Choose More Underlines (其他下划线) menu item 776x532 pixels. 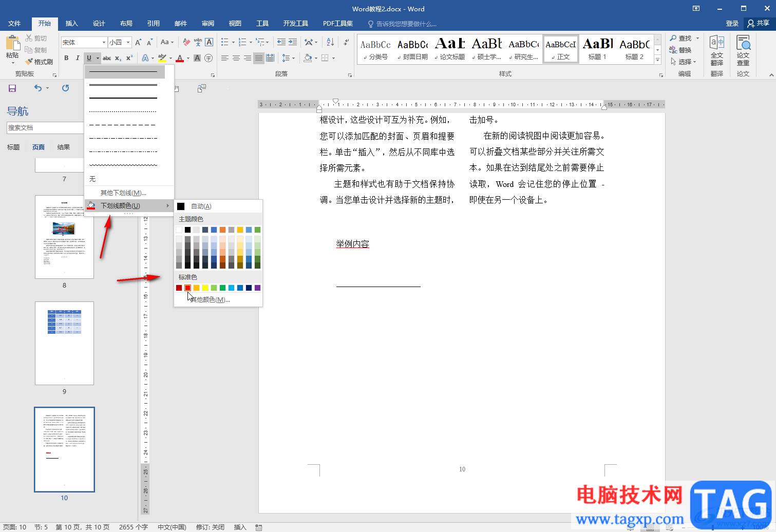pos(129,193)
